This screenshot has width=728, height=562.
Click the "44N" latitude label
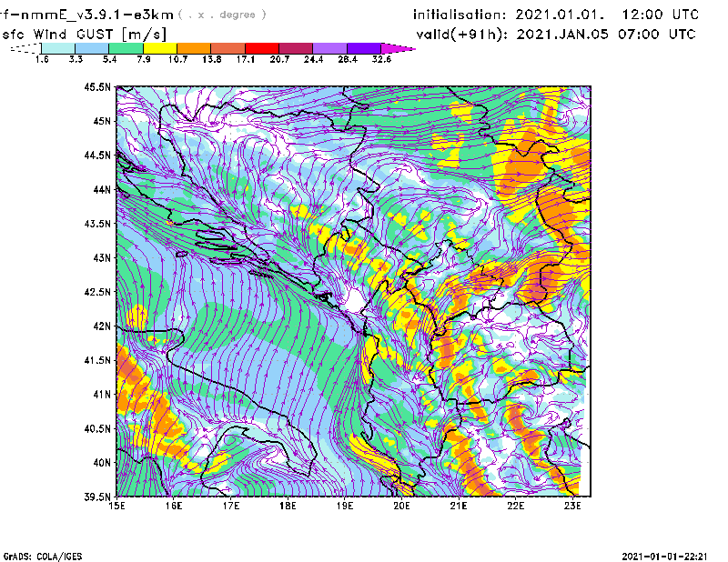(x=102, y=189)
